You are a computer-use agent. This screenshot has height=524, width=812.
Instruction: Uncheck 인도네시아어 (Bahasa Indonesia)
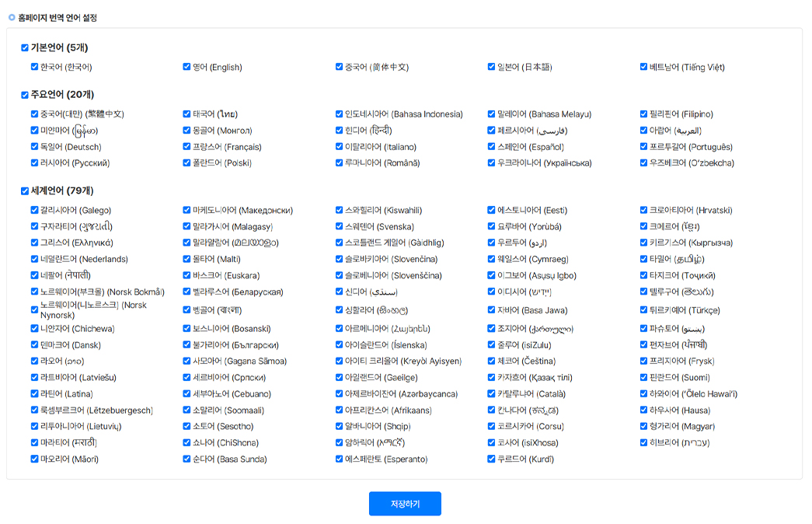coord(340,114)
